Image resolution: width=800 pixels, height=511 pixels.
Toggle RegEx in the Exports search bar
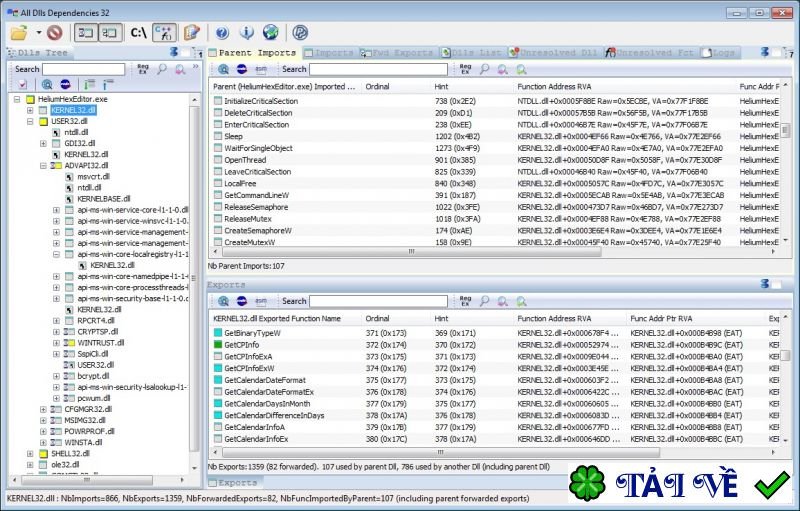click(x=465, y=301)
